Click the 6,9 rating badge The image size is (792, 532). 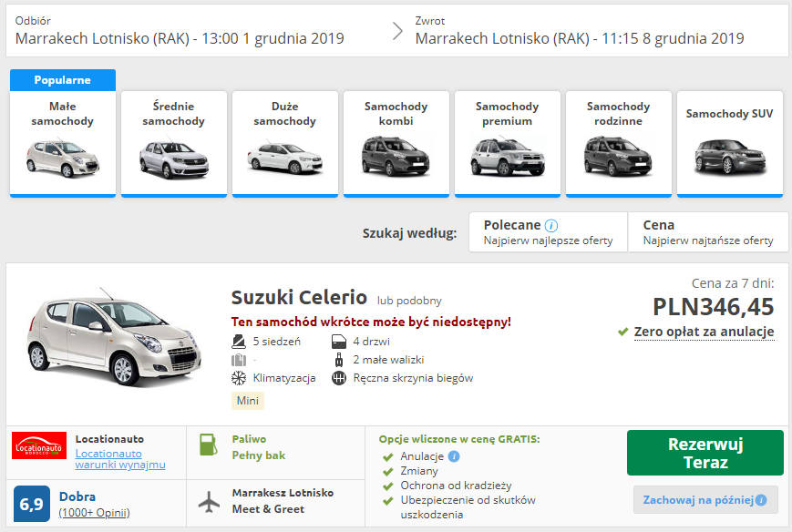click(x=32, y=504)
